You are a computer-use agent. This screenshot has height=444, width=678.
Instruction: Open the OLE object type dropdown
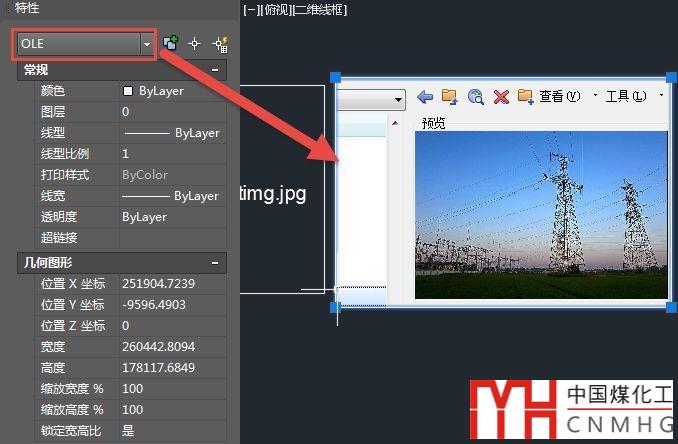[148, 44]
